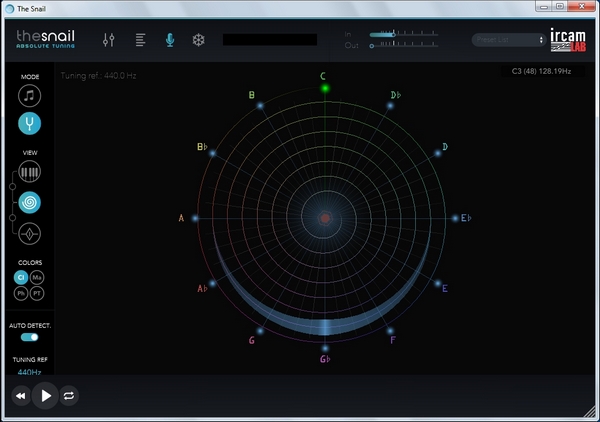This screenshot has width=600, height=422.
Task: Toggle the loop playback button
Action: (69, 396)
